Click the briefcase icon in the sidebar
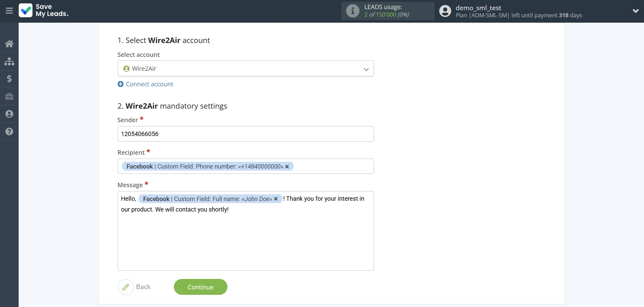Viewport: 644px width, 307px height. click(9, 96)
